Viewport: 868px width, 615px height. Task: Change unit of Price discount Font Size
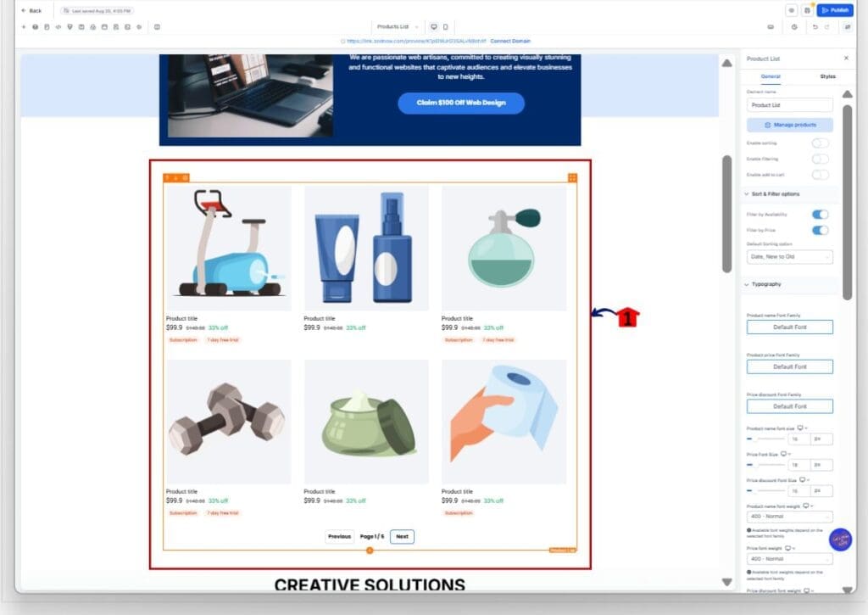pyautogui.click(x=821, y=491)
